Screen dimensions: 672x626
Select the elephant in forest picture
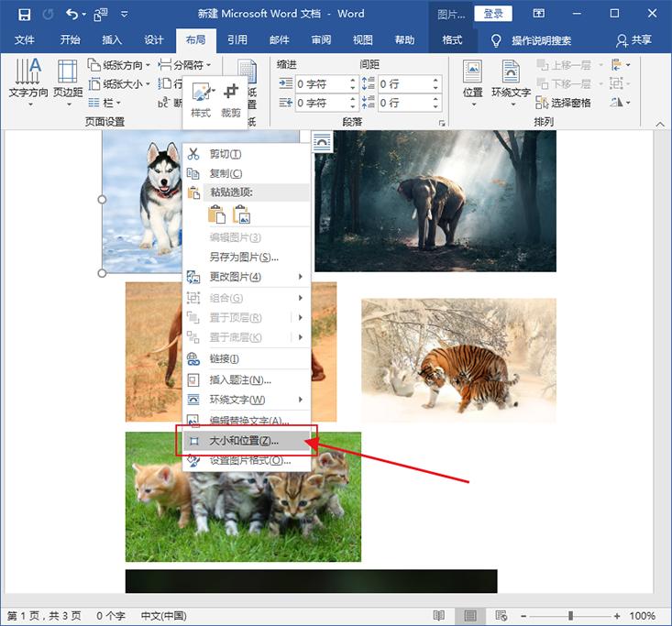[x=435, y=201]
